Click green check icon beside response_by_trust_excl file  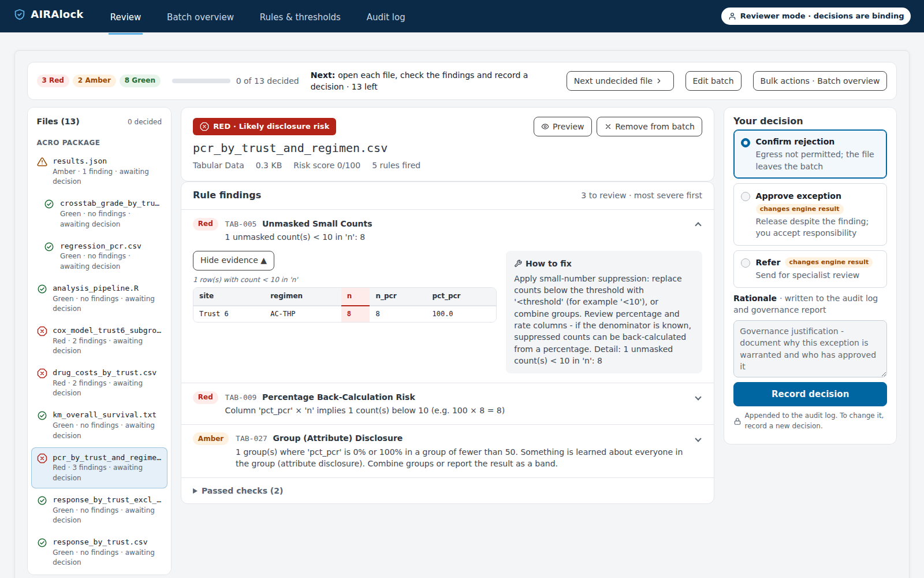coord(42,501)
